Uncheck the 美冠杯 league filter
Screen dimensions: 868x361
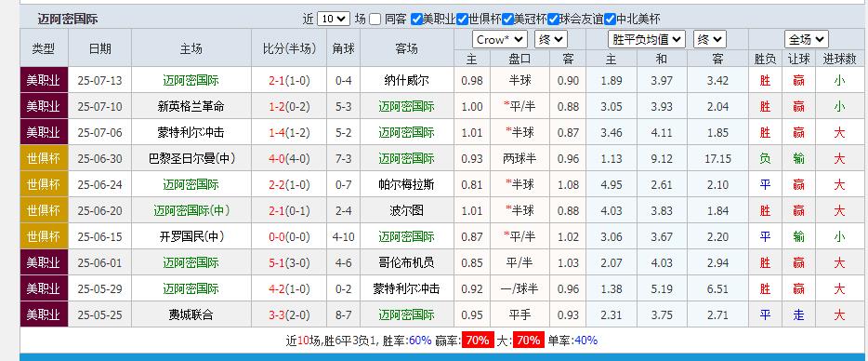(x=508, y=20)
